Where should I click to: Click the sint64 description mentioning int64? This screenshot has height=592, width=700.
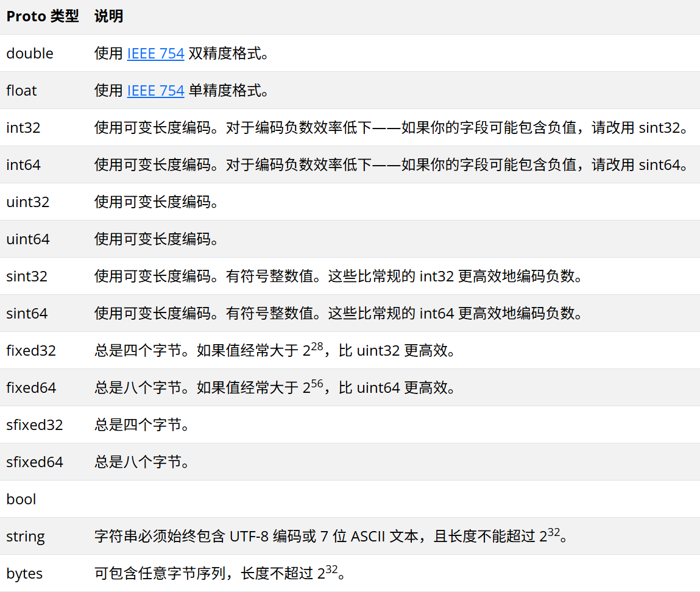point(339,313)
